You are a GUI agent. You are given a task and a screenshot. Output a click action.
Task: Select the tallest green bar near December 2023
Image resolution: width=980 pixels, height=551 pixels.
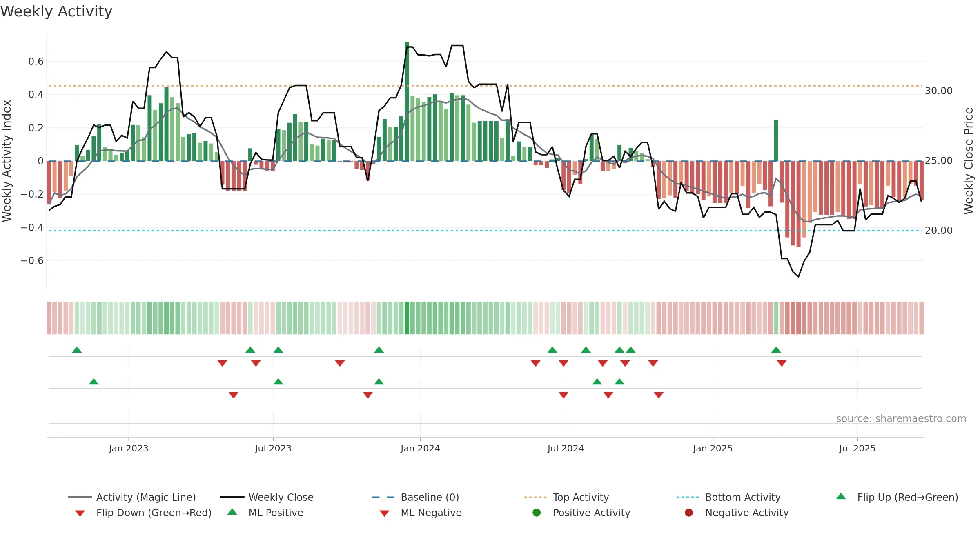(407, 102)
